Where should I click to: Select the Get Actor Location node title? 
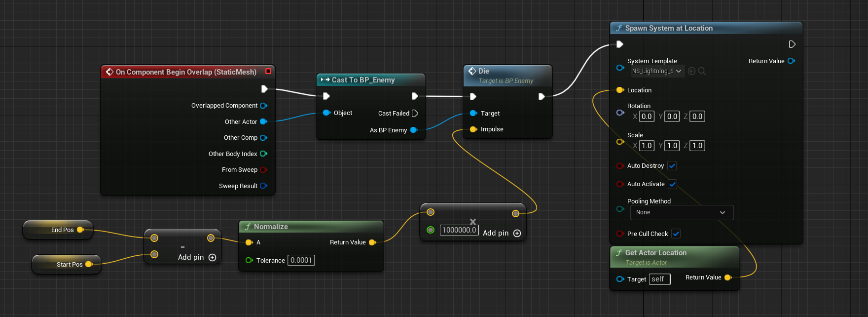pos(656,253)
